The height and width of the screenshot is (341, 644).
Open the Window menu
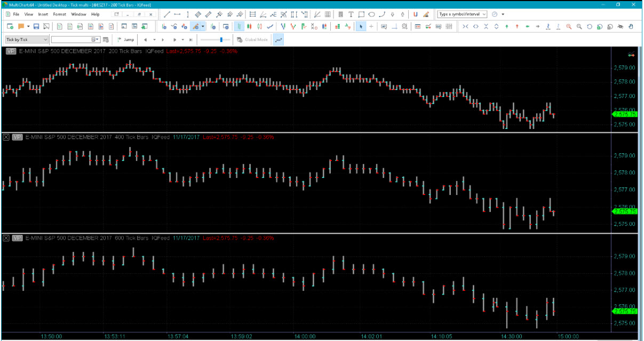[x=78, y=14]
